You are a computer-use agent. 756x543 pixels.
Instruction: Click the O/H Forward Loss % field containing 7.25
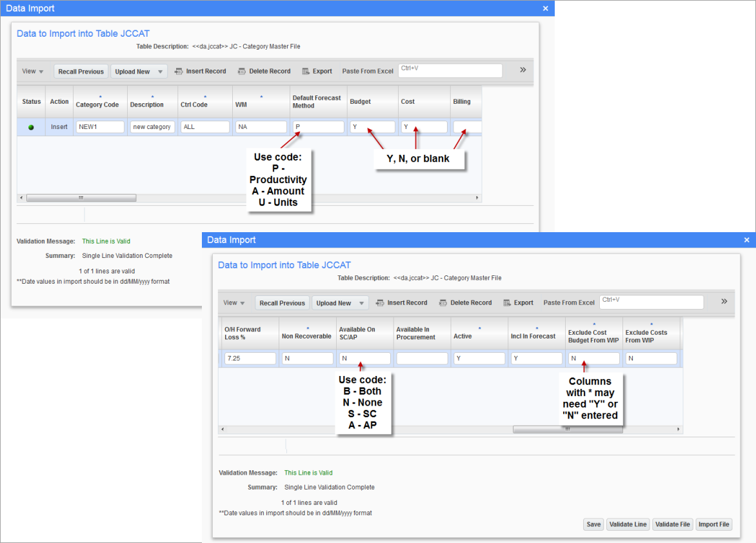(250, 359)
